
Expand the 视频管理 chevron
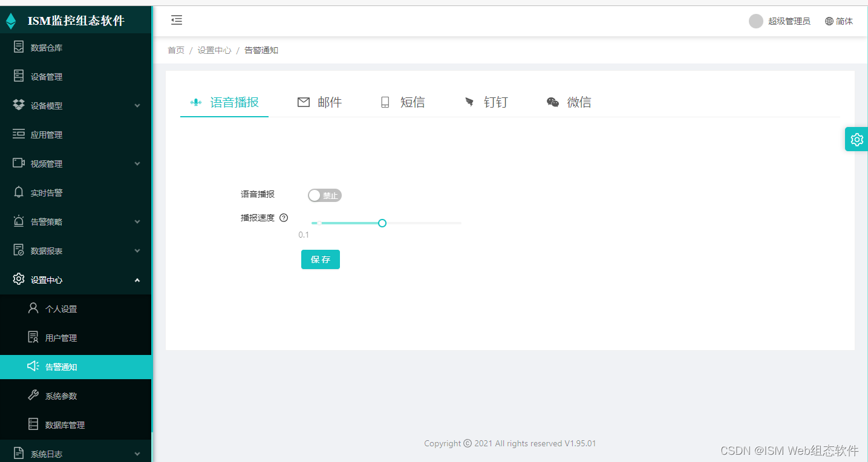[x=137, y=164]
